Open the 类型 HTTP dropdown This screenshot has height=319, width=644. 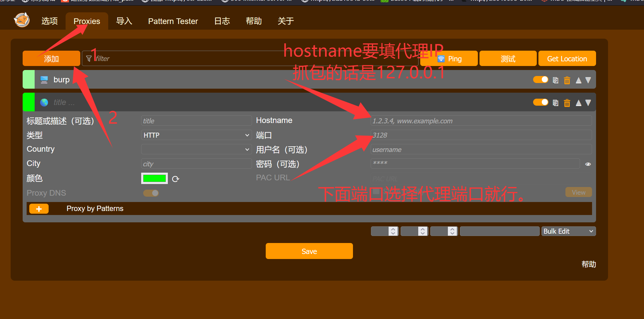[196, 135]
